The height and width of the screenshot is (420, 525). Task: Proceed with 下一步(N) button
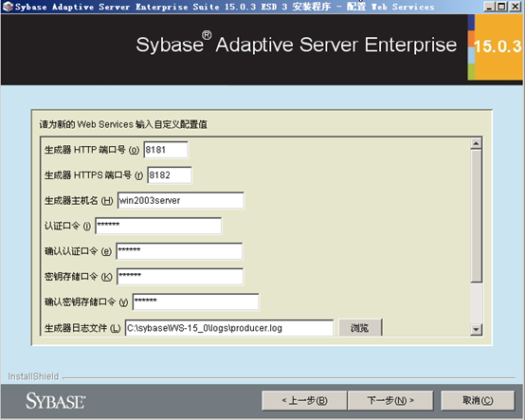390,400
